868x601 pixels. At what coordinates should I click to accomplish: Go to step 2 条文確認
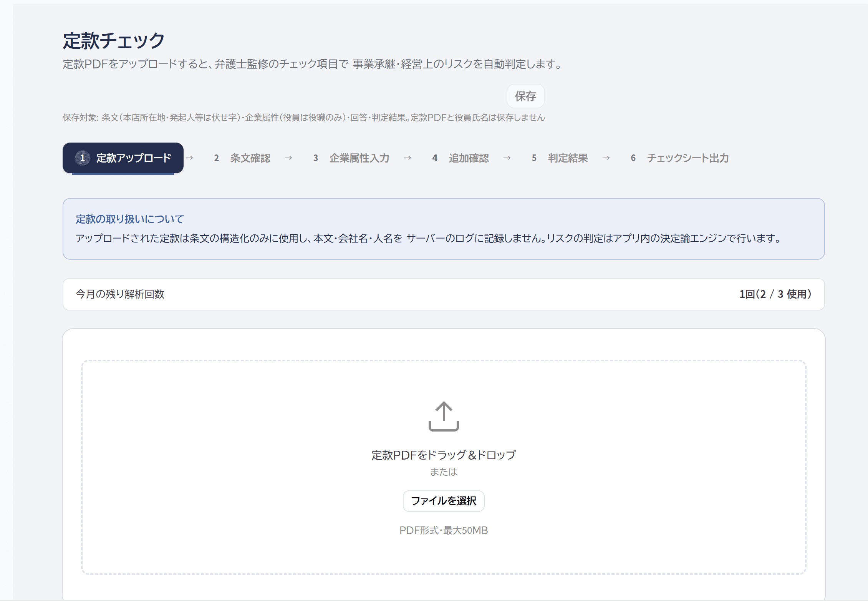pyautogui.click(x=242, y=158)
